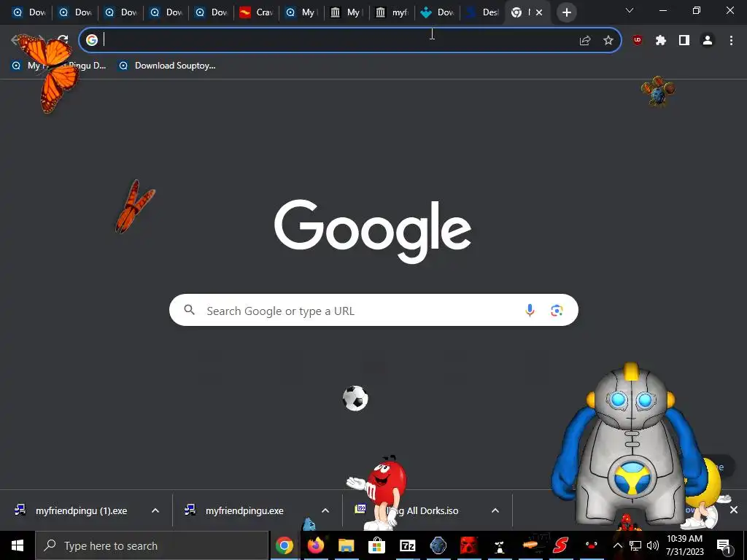Viewport: 747px width, 560px height.
Task: Click the taskbar "Type here to search" box
Action: [x=152, y=545]
